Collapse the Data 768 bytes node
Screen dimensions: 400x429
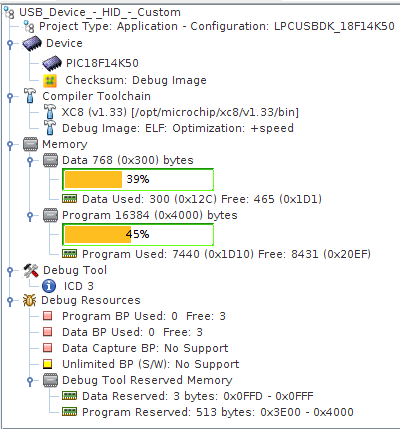(30, 161)
